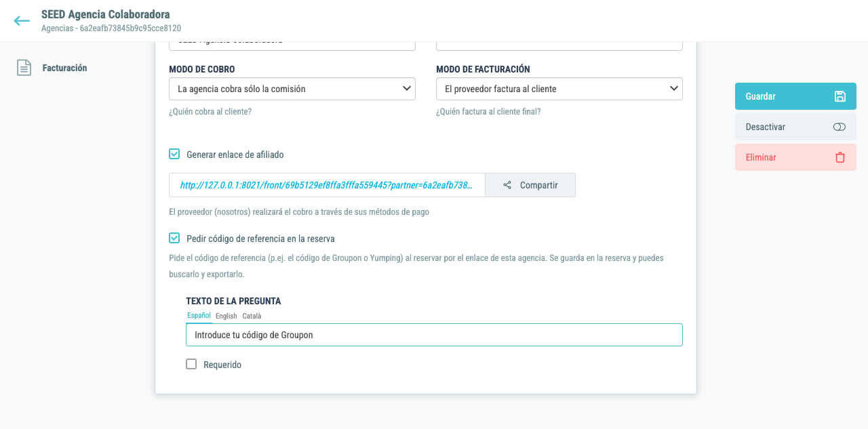Image resolution: width=868 pixels, height=429 pixels.
Task: Share the affiliate link via Compartir
Action: coord(530,185)
